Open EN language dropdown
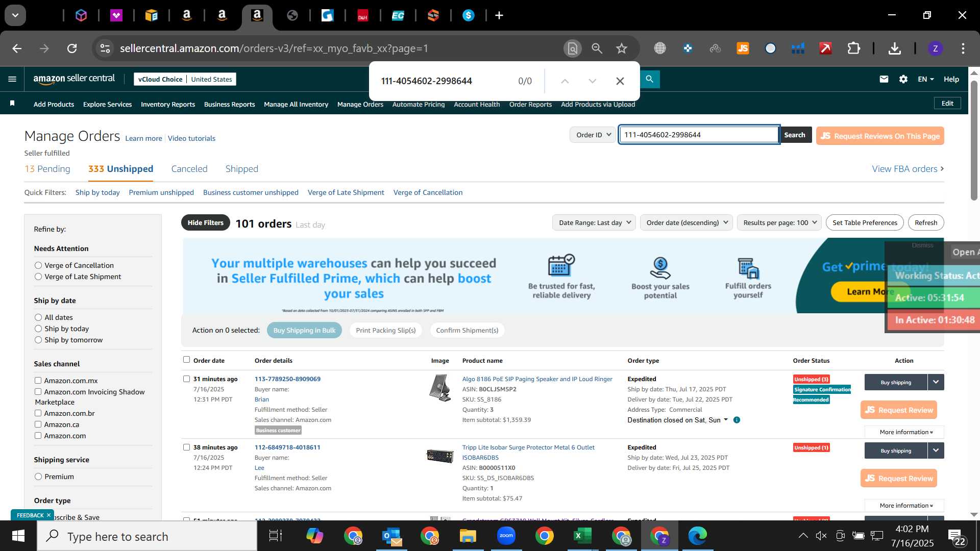 pos(925,79)
